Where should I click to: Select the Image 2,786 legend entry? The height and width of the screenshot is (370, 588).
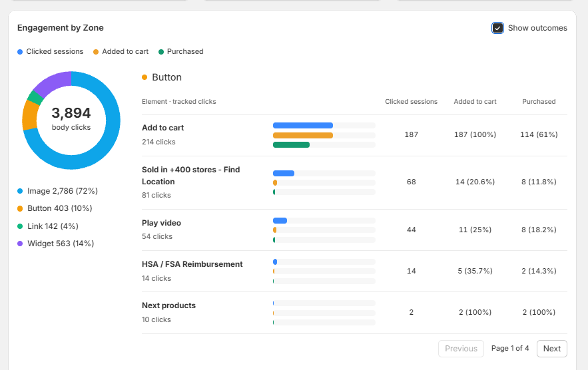pyautogui.click(x=58, y=191)
